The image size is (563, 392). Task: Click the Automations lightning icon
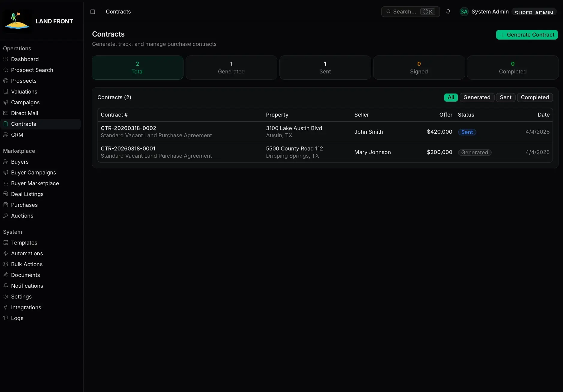tap(6, 253)
